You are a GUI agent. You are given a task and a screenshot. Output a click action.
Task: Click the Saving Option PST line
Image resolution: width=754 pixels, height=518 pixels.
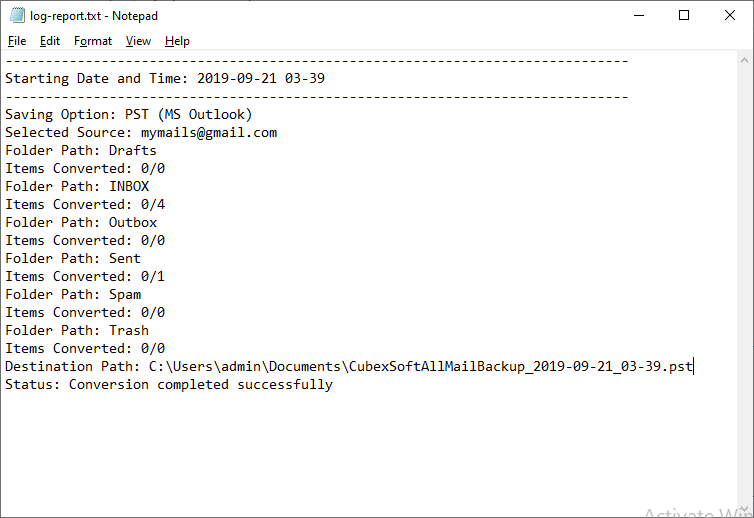point(128,114)
